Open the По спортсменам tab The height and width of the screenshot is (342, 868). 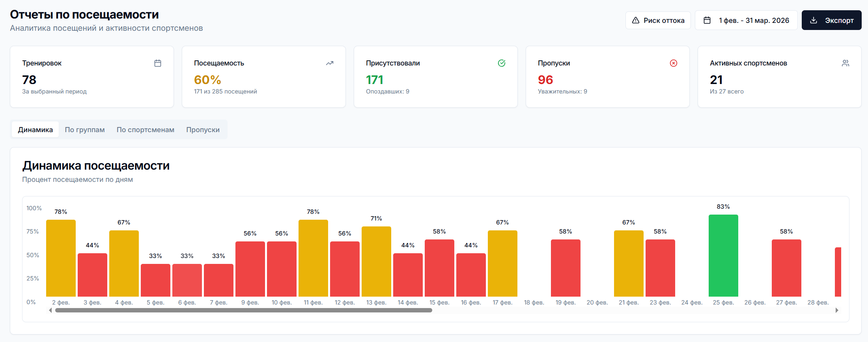(145, 130)
